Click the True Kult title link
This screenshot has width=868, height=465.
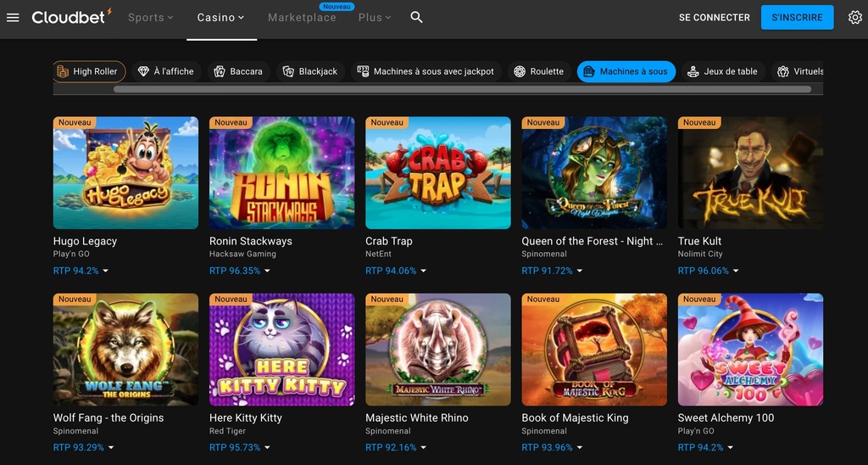click(699, 241)
